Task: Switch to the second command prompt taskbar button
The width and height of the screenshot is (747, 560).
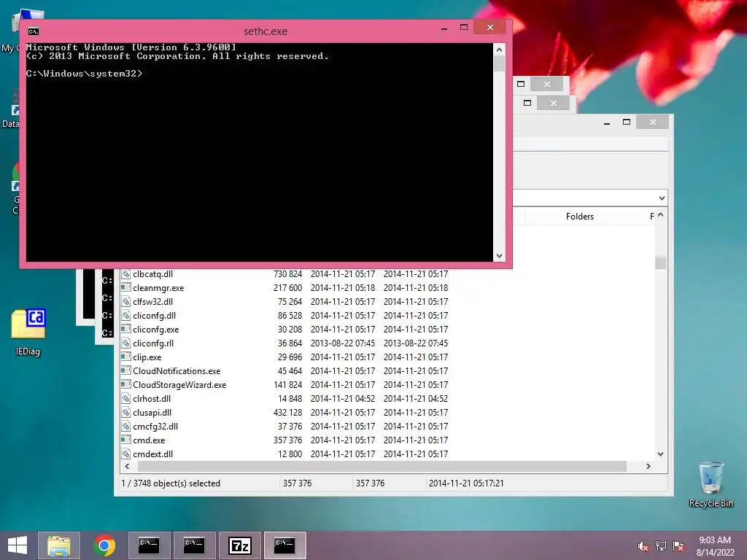Action: [x=194, y=545]
